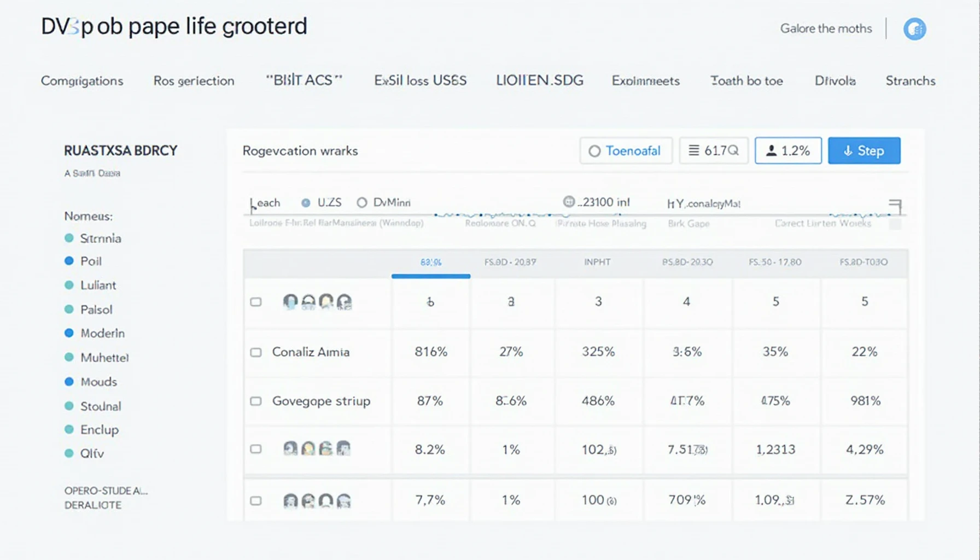Select Moderin in the sidebar list
Viewport: 980px width, 560px height.
tap(102, 333)
